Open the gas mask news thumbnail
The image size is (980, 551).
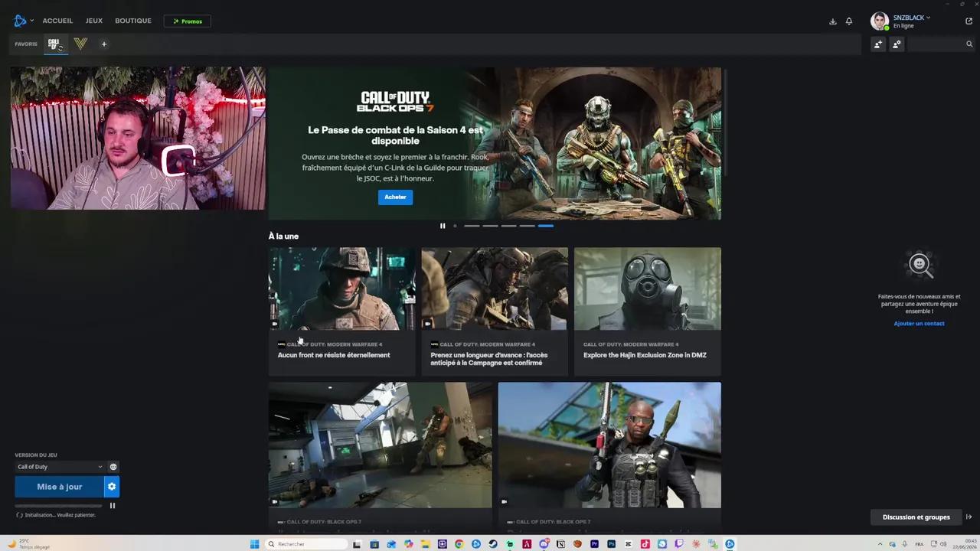tap(648, 289)
